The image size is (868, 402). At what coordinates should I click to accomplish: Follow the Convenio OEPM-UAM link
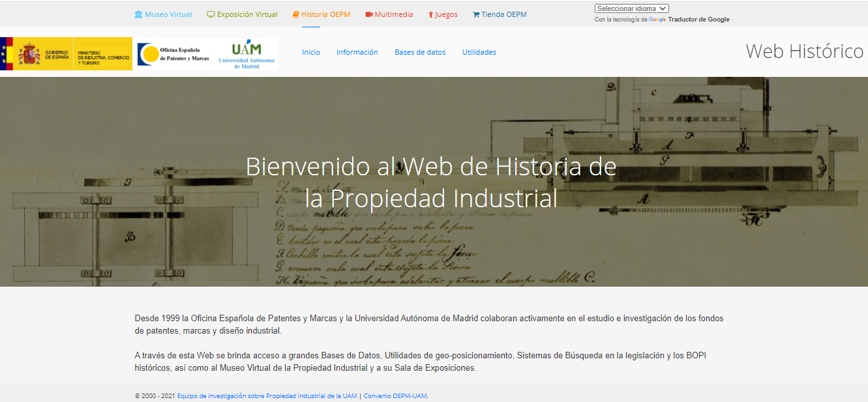(x=395, y=395)
